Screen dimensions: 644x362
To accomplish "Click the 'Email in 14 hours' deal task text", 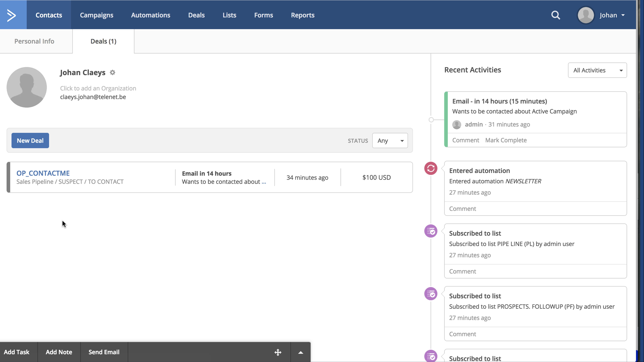I will 207,173.
